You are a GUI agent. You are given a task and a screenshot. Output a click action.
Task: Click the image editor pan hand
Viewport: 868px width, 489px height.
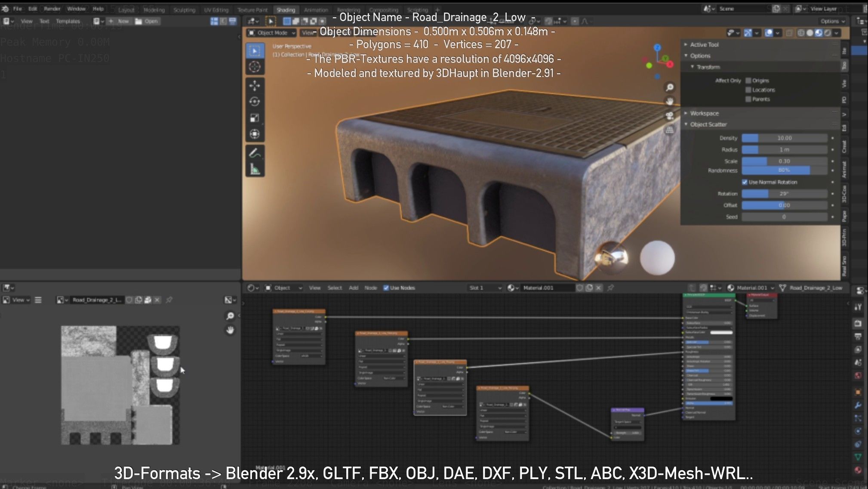coord(230,330)
